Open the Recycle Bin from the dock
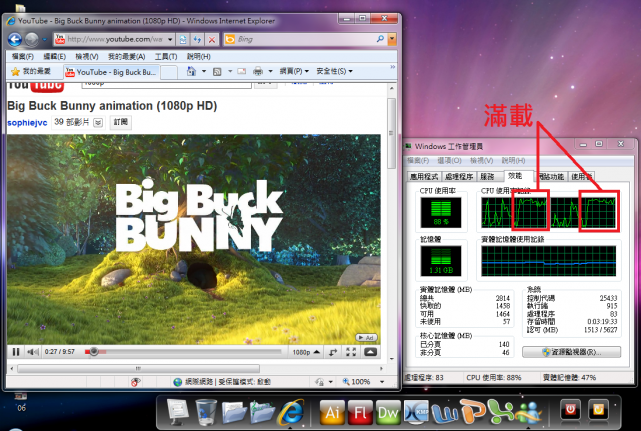 [206, 412]
